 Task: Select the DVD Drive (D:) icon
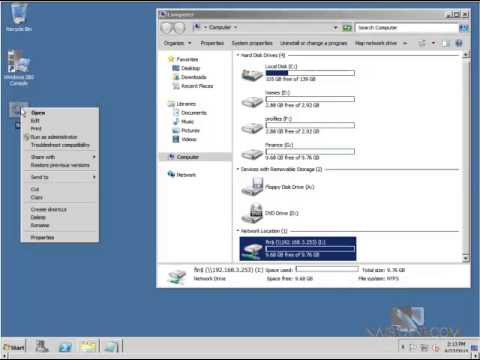pos(252,213)
